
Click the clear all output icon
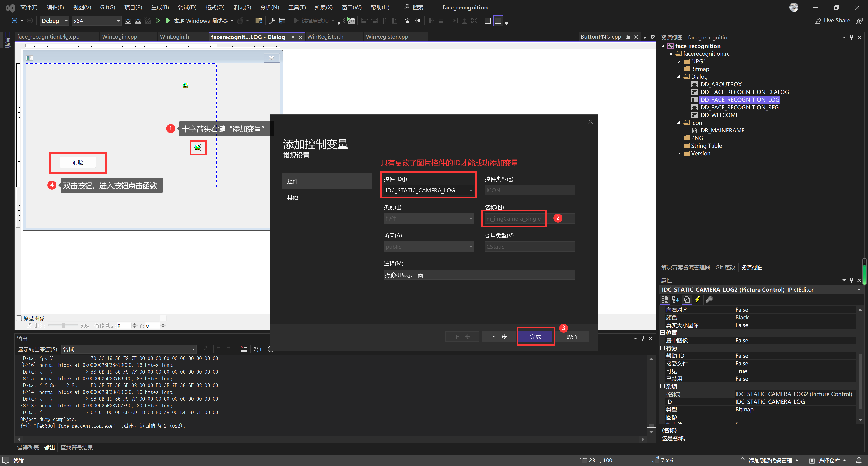pyautogui.click(x=244, y=349)
